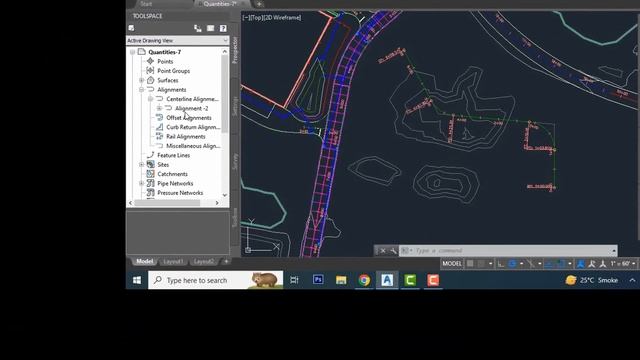Switch to the Start file tab
The height and width of the screenshot is (360, 640).
pyautogui.click(x=146, y=4)
